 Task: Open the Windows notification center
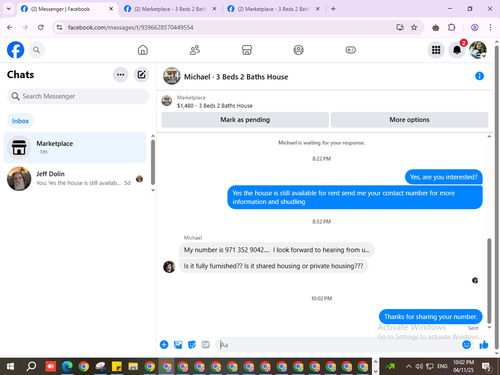(487, 367)
